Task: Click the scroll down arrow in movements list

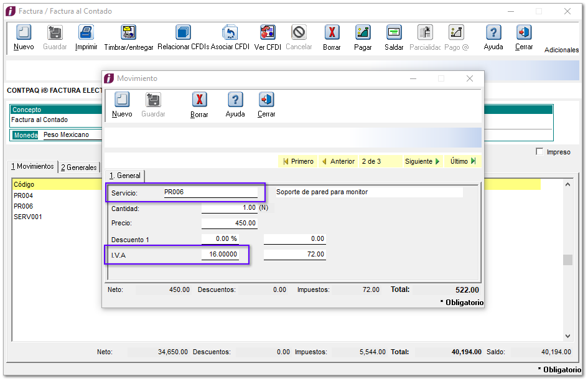Action: point(567,336)
